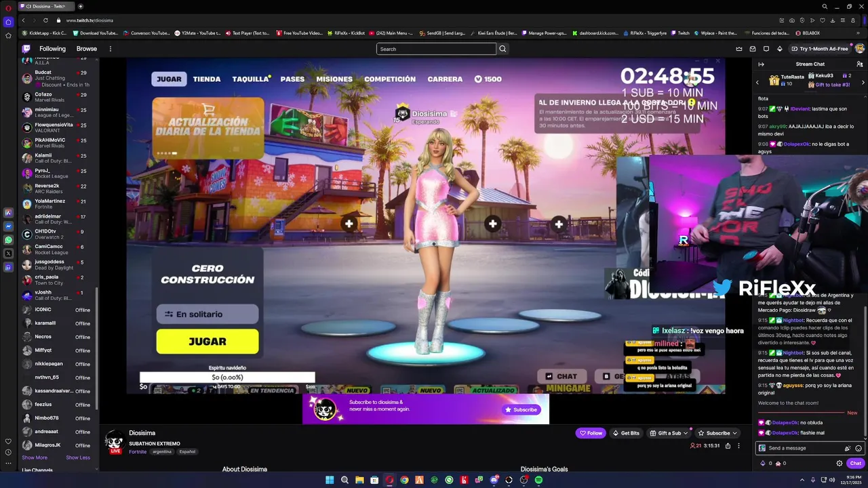Open chat settings gear

840,464
